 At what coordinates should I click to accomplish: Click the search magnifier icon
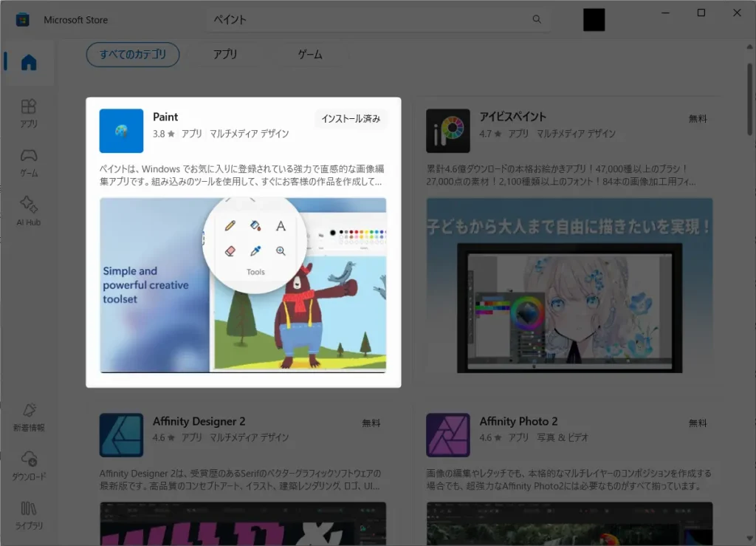537,19
